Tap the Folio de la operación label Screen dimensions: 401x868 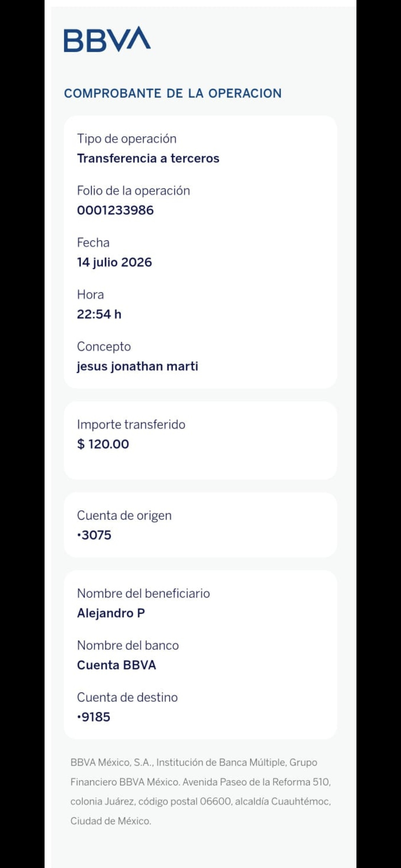pos(133,191)
